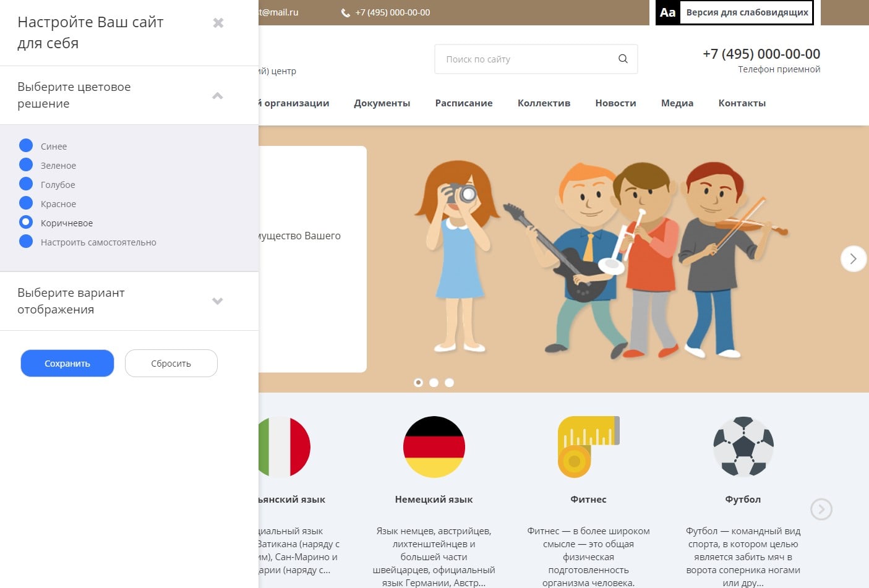
Task: Click the Fitness measuring tape icon
Action: [x=588, y=446]
